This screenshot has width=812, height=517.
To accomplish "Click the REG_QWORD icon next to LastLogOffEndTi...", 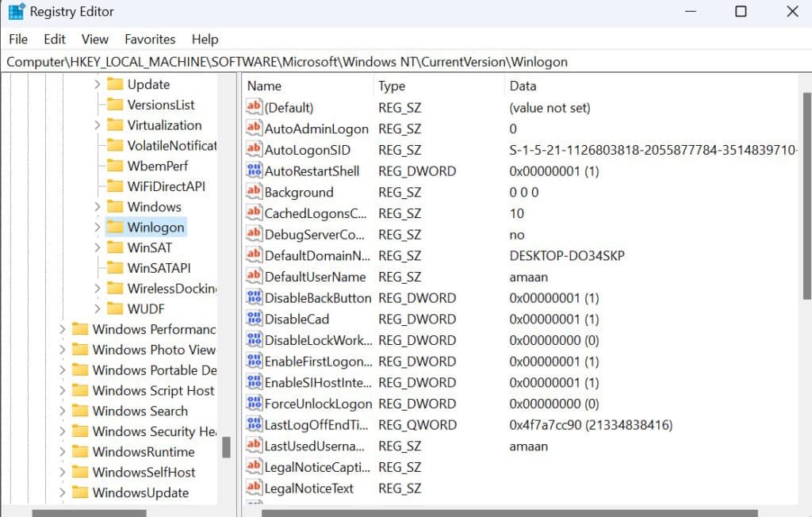I will 254,425.
